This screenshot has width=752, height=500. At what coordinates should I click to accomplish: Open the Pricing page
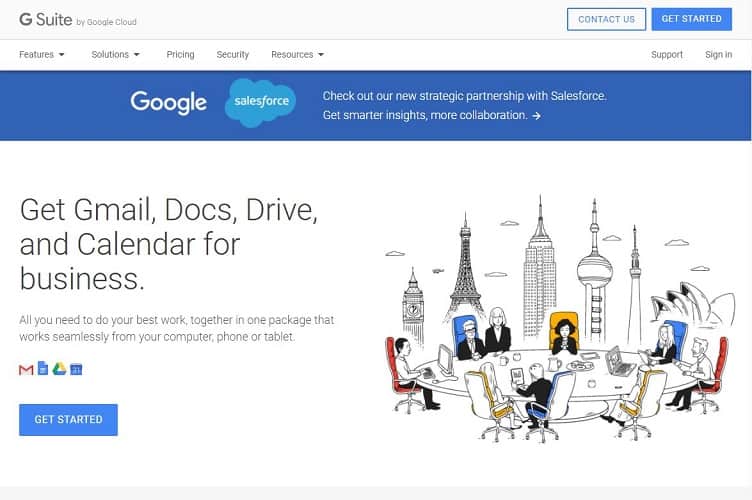[x=180, y=55]
